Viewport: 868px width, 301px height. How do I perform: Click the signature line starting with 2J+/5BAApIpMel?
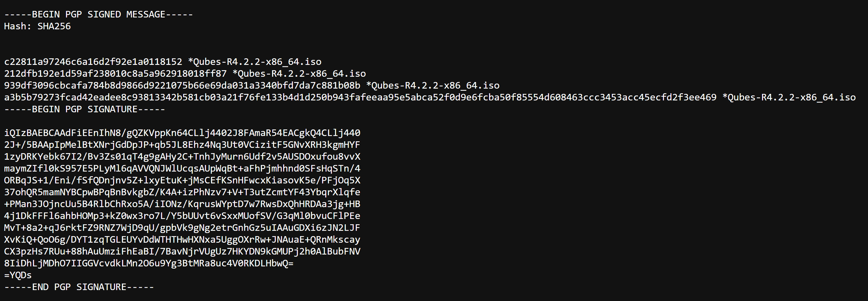click(x=182, y=145)
